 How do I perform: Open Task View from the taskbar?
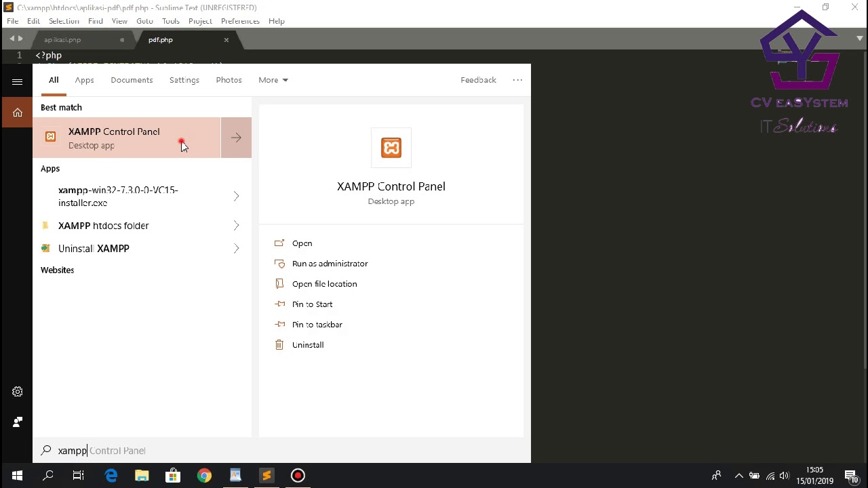point(79,476)
